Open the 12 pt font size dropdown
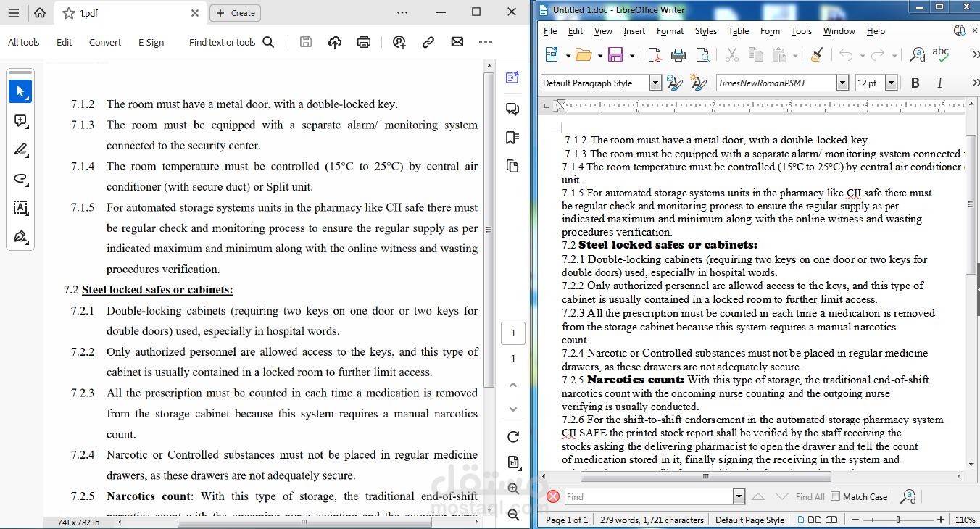 coord(892,83)
